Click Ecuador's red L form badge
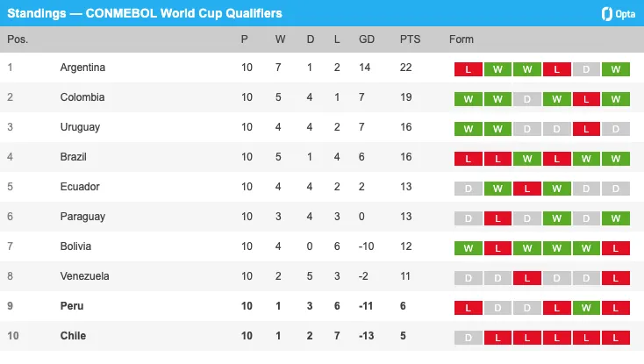The width and height of the screenshot is (644, 364). [527, 189]
